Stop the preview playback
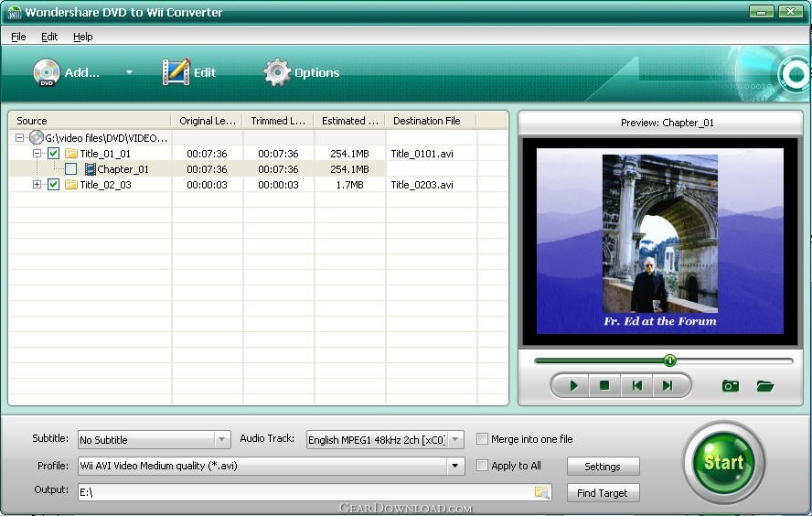812x516 pixels. pyautogui.click(x=604, y=386)
